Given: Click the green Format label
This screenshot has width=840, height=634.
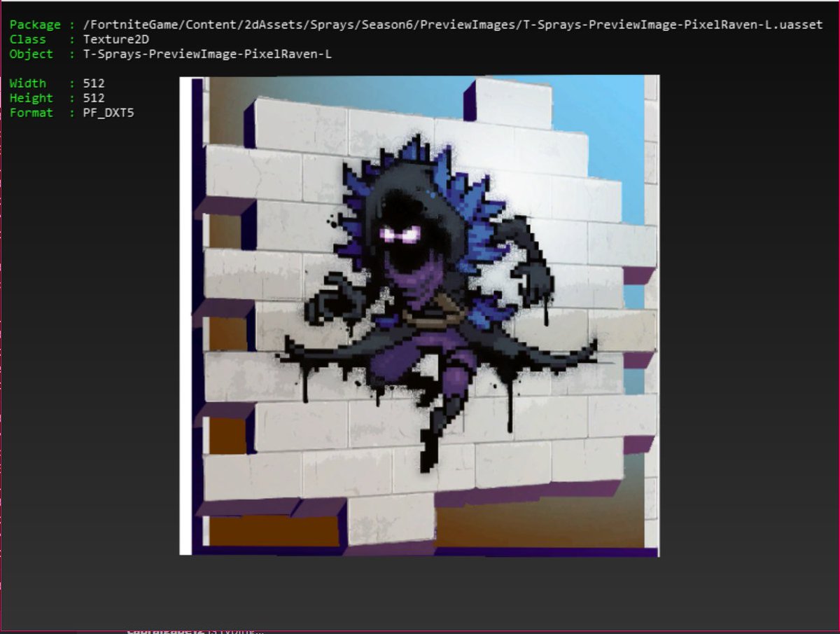Looking at the screenshot, I should tap(31, 113).
